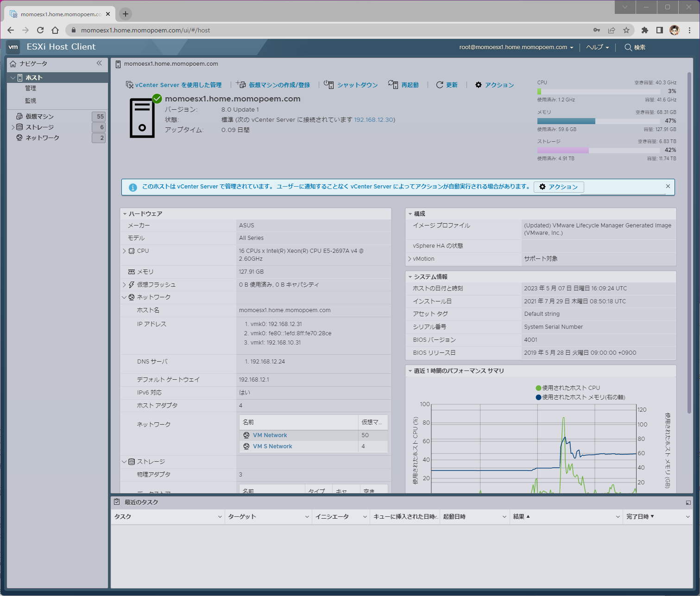Expand the vMotion configuration row
The height and width of the screenshot is (596, 700).
point(410,259)
